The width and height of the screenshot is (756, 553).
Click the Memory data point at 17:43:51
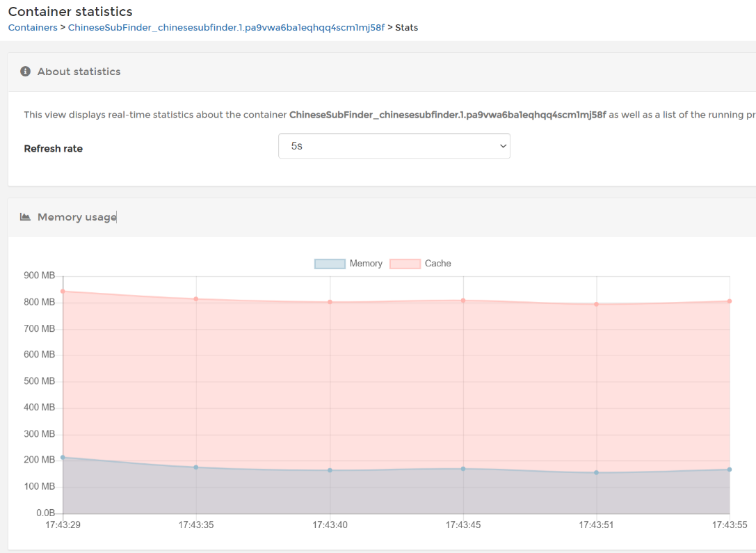[597, 472]
